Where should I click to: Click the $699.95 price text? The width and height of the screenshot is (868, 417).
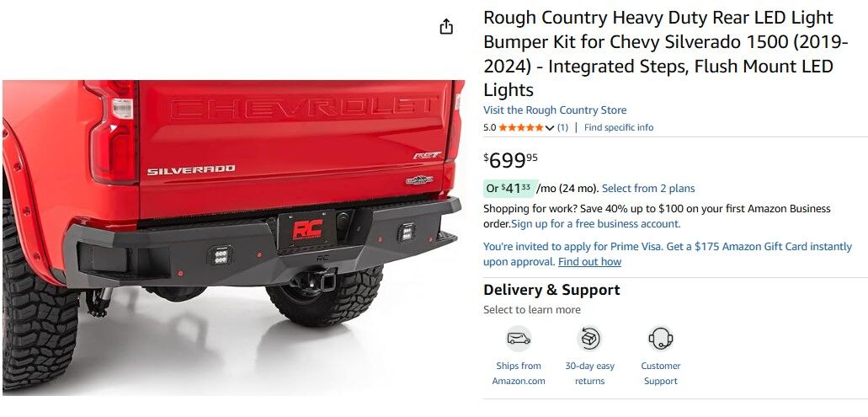(x=510, y=160)
